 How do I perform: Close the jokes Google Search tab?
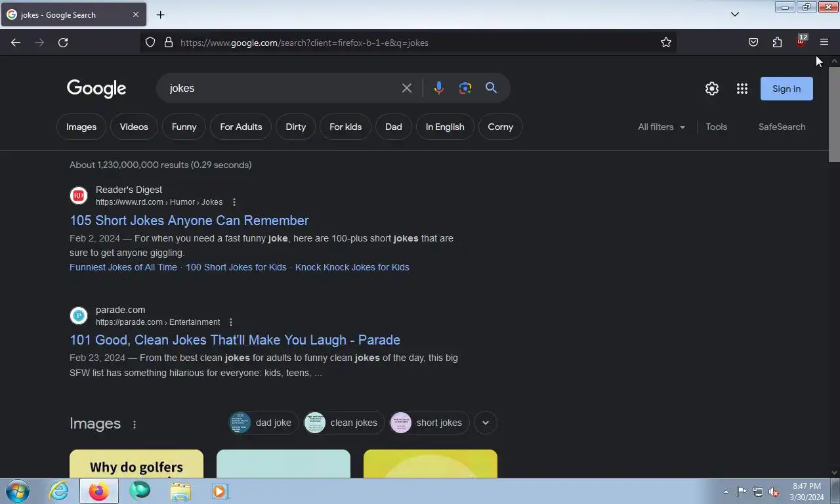click(136, 14)
